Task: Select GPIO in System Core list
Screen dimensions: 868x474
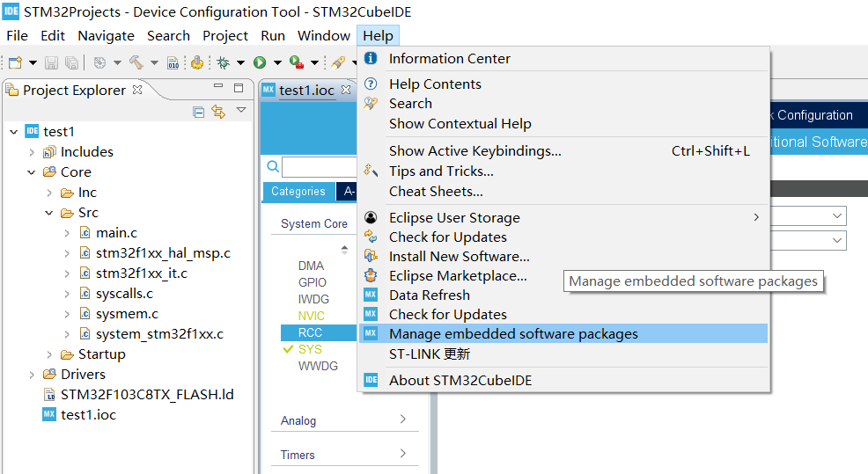Action: tap(313, 282)
